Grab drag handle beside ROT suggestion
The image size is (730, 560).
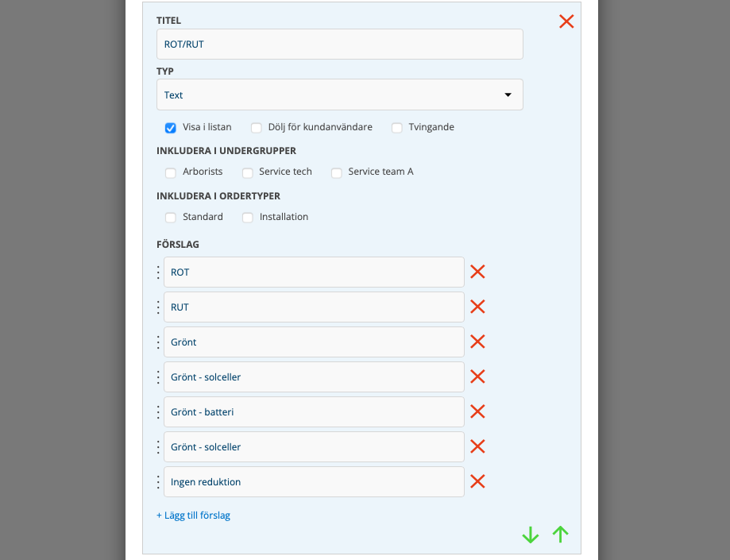[158, 272]
